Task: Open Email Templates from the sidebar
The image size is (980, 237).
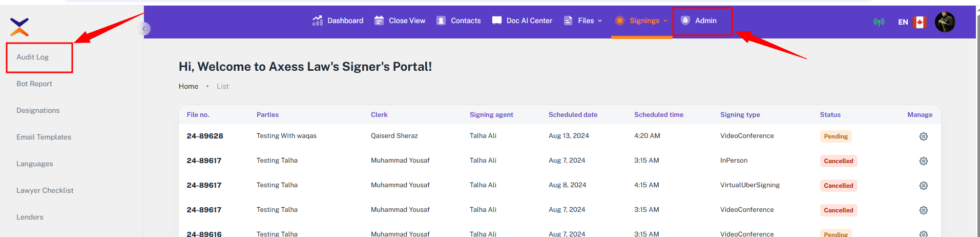Action: [44, 137]
